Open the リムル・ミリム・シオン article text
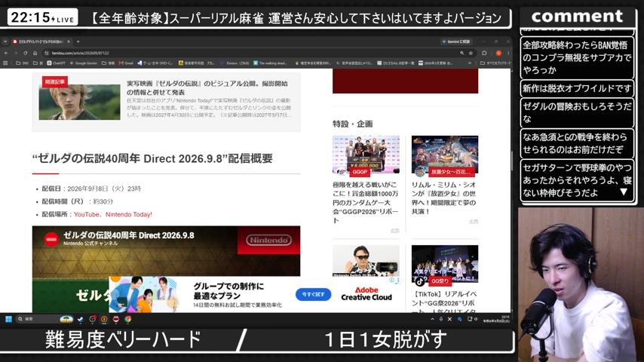This screenshot has width=644, height=362. (x=444, y=198)
